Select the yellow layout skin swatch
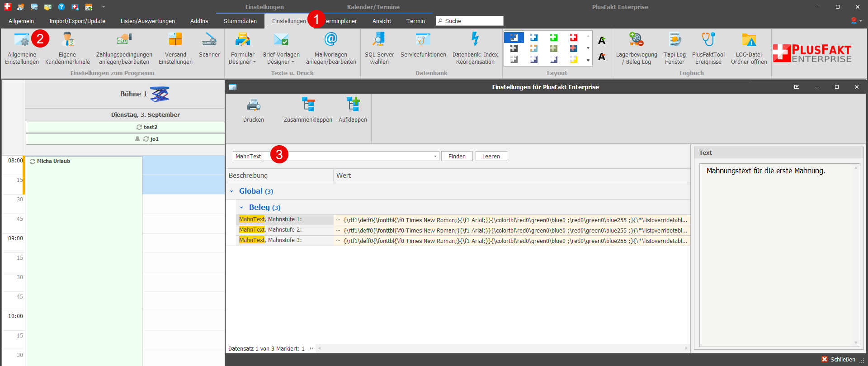Screen dimensions: 868x366 [x=574, y=59]
